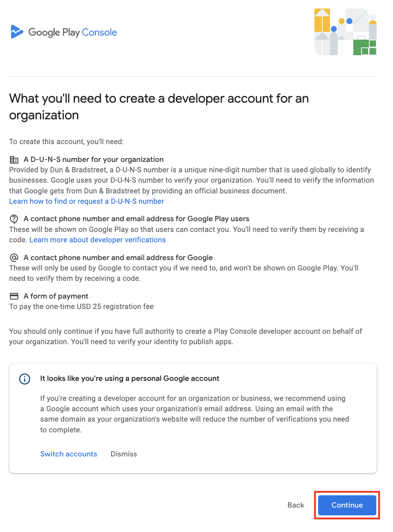Open the D-U-N-S number help link

[86, 201]
